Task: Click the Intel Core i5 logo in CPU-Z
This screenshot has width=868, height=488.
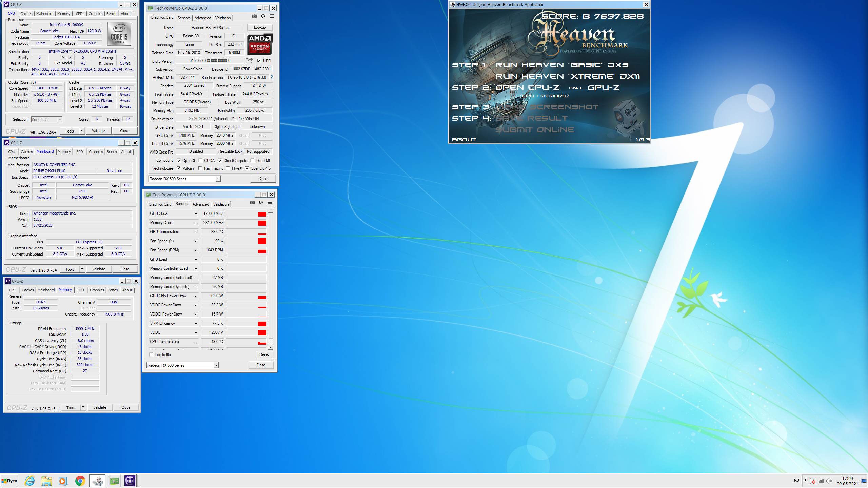Action: [119, 34]
